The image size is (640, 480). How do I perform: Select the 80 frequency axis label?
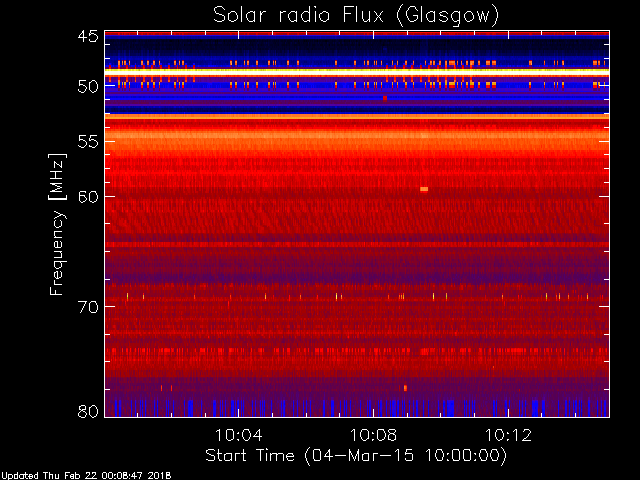[88, 411]
